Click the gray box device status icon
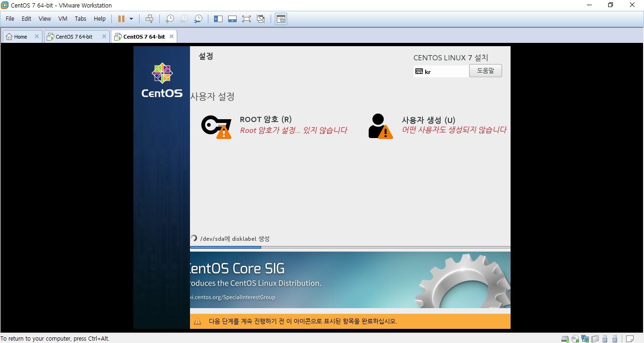The image size is (644, 343). click(x=595, y=339)
